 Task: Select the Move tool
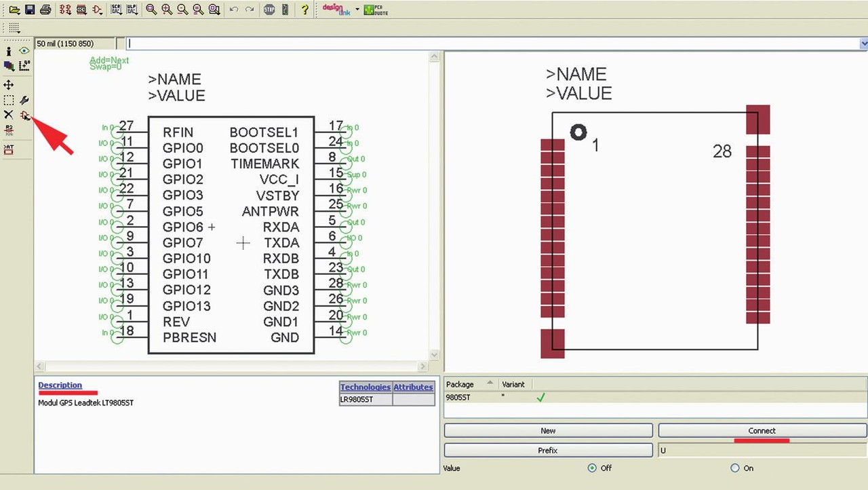(x=8, y=85)
